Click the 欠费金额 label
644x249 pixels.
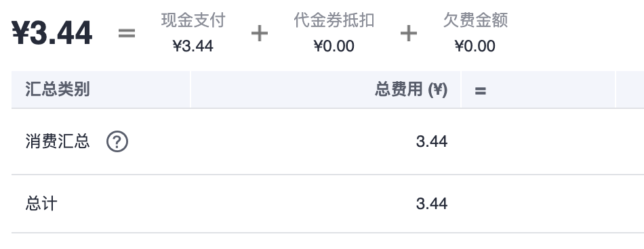coord(475,20)
